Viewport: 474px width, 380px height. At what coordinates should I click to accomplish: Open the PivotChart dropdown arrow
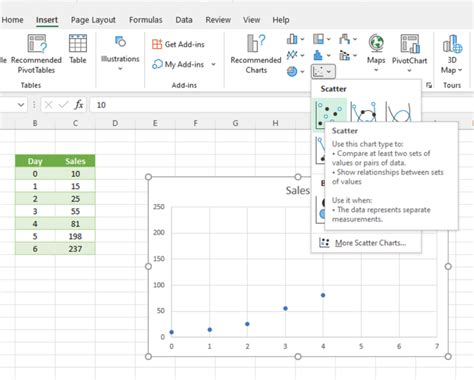(409, 70)
